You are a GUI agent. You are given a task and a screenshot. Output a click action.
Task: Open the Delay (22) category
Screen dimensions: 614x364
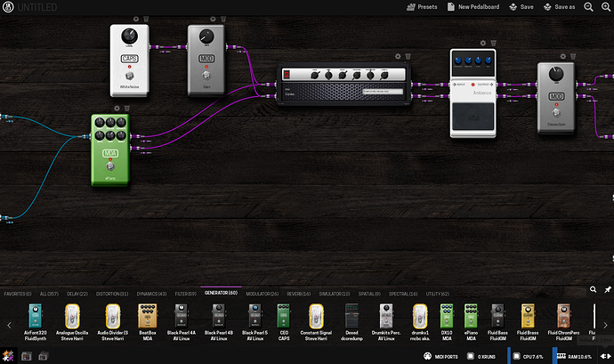[77, 294]
